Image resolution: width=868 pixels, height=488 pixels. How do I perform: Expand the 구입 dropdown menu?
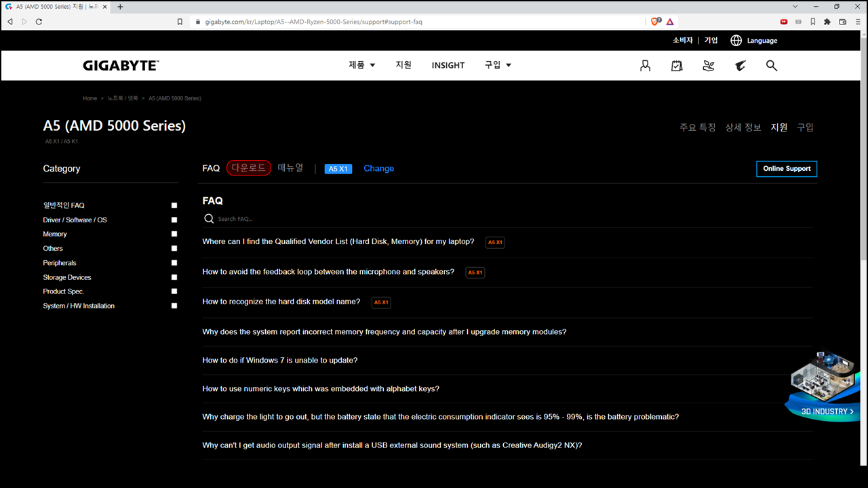pos(498,65)
